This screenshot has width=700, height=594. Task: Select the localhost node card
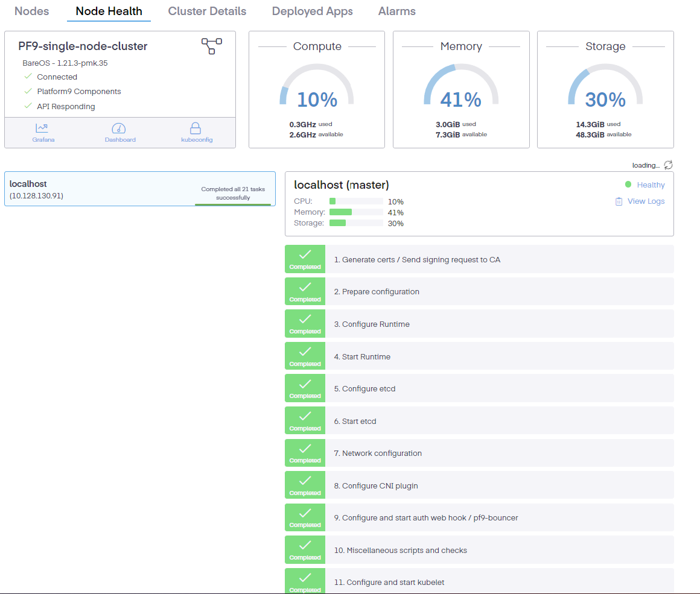pos(139,189)
